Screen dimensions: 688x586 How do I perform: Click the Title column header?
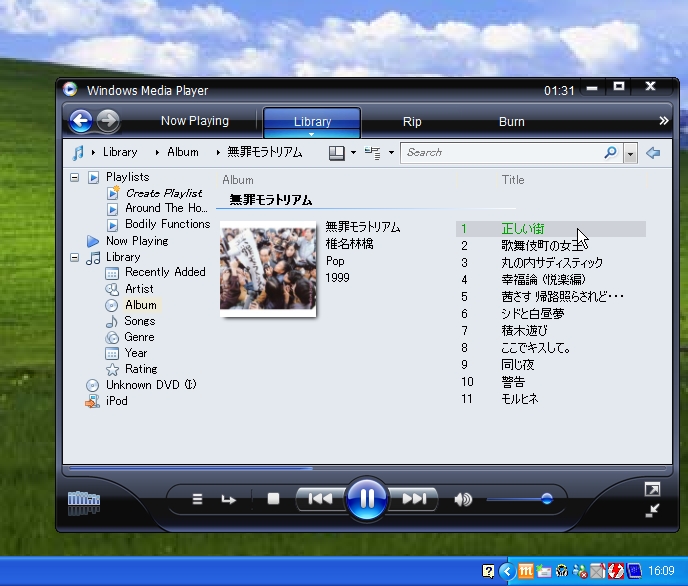tap(513, 180)
